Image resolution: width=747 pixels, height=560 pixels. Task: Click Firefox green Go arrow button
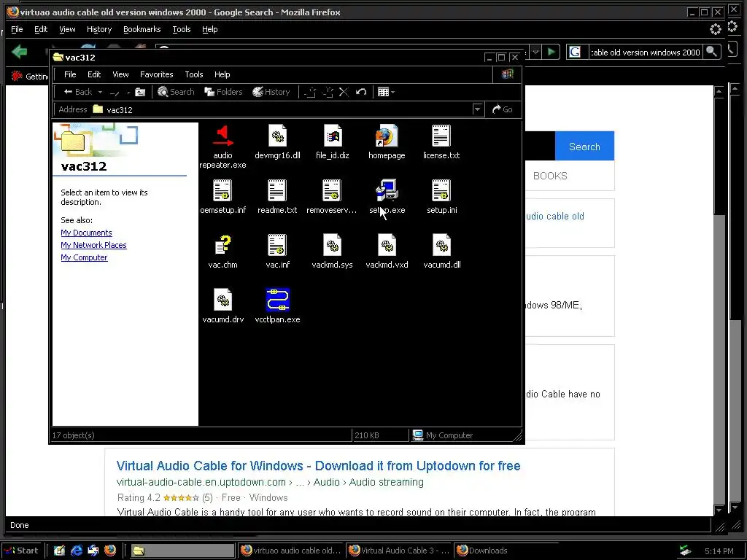(551, 52)
